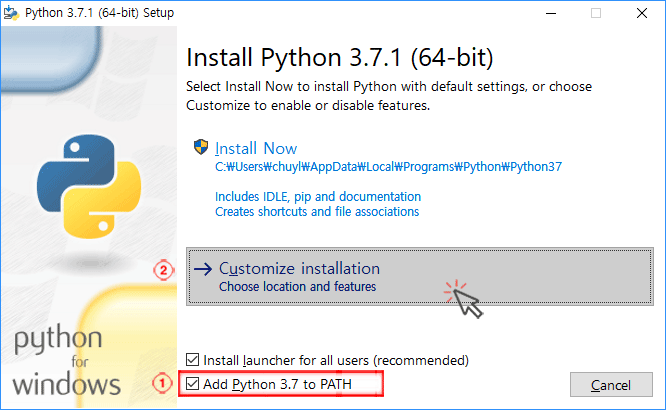
Task: Click the 'python for windows' wordmark
Action: pos(66,361)
